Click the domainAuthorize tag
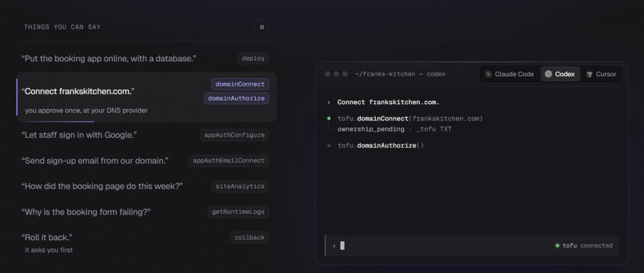 236,98
